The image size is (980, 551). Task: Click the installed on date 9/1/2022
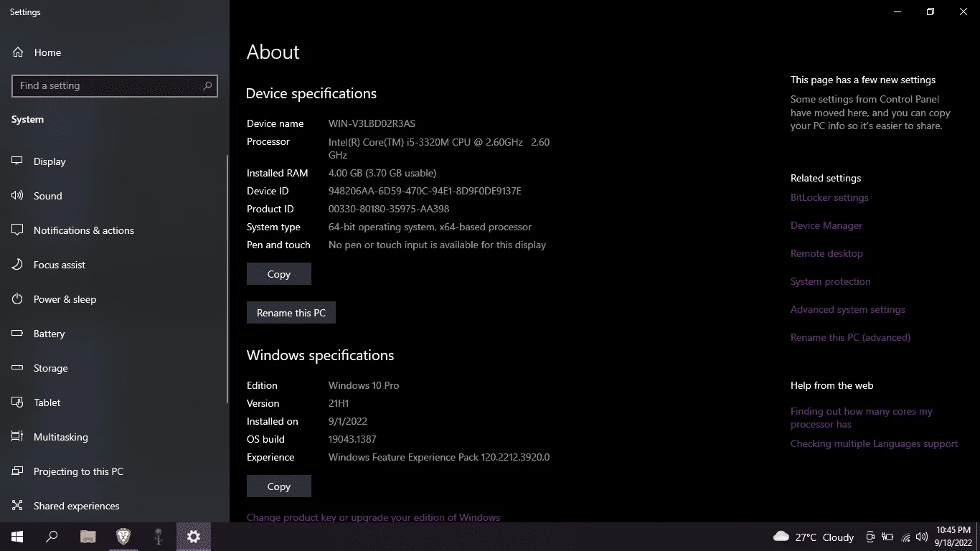pyautogui.click(x=348, y=421)
